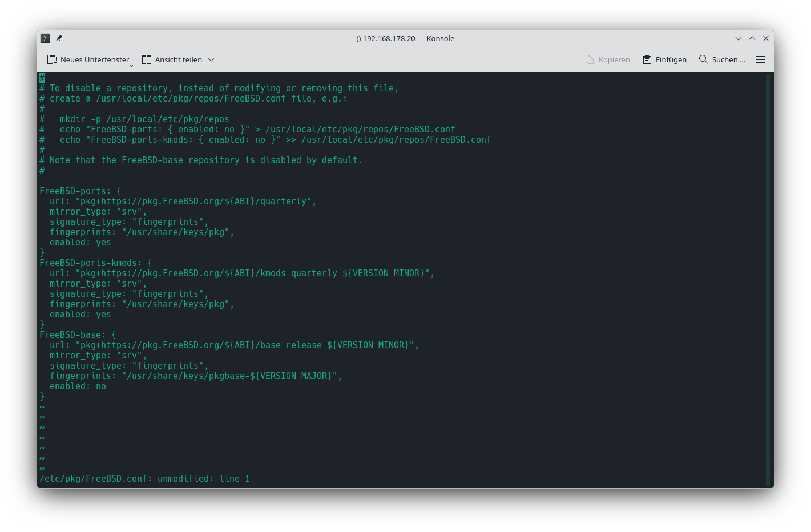Viewport: 811px width, 532px height.
Task: Click the Konsole terminal icon in title bar
Action: [x=45, y=38]
